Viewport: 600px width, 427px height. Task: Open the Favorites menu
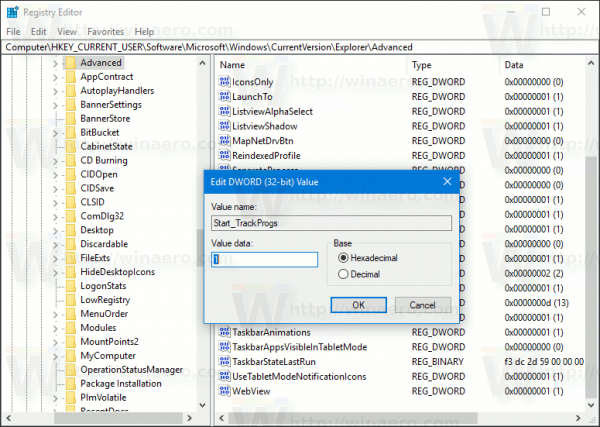[x=106, y=32]
